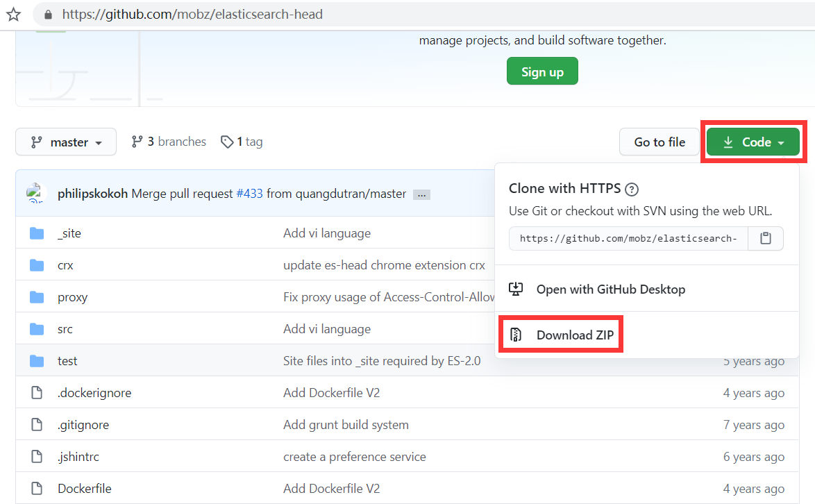Click the copy clone URL clipboard icon

765,239
